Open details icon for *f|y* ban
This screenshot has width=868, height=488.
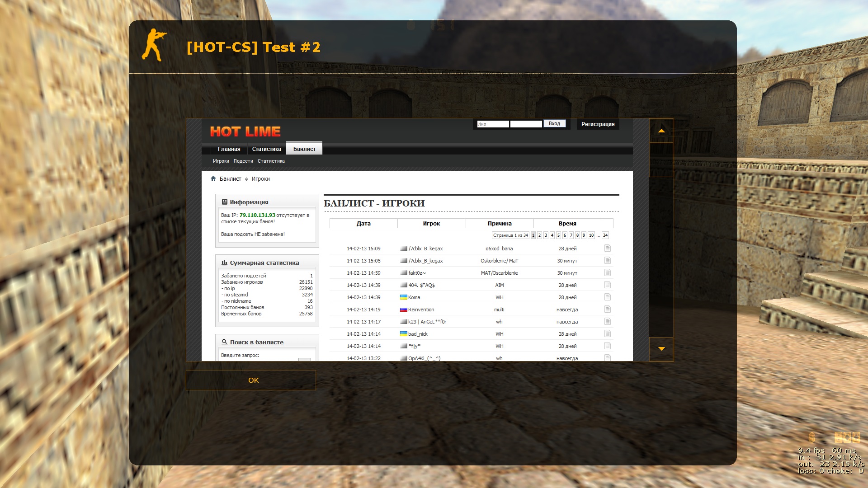point(607,346)
